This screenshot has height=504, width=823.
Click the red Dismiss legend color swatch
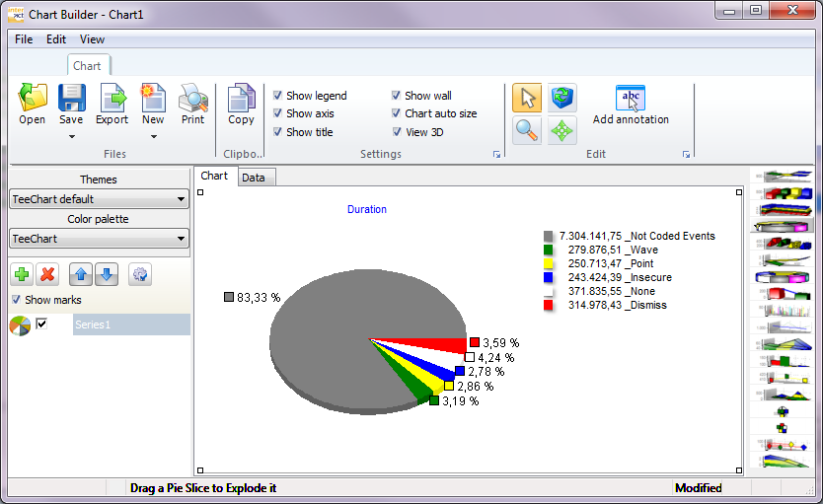point(548,306)
